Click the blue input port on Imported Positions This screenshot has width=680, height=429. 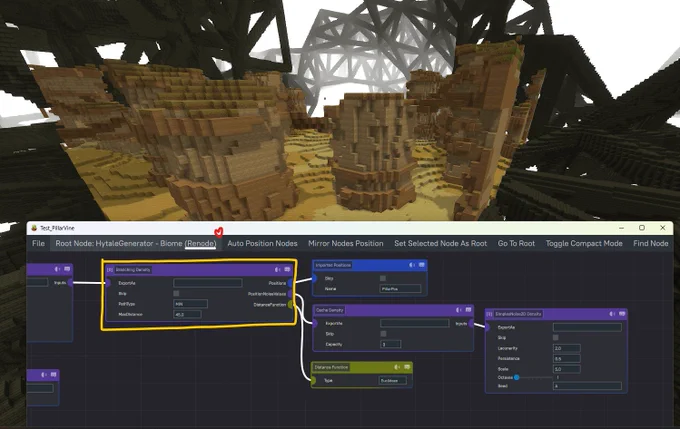click(x=314, y=278)
